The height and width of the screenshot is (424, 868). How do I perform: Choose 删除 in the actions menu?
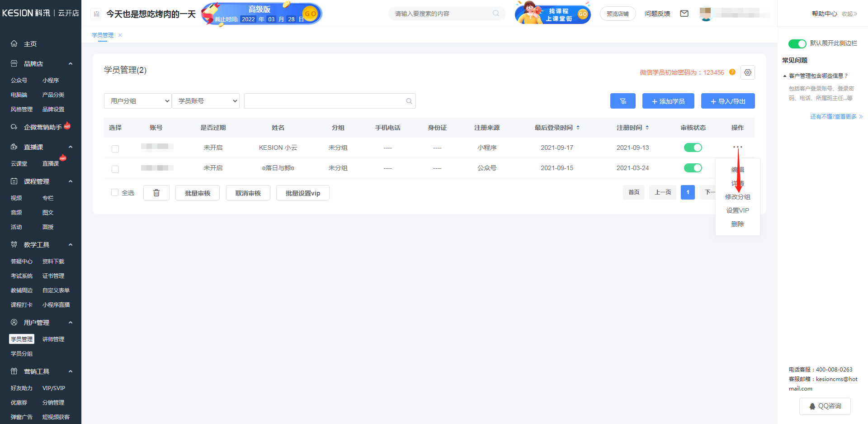[x=737, y=224]
